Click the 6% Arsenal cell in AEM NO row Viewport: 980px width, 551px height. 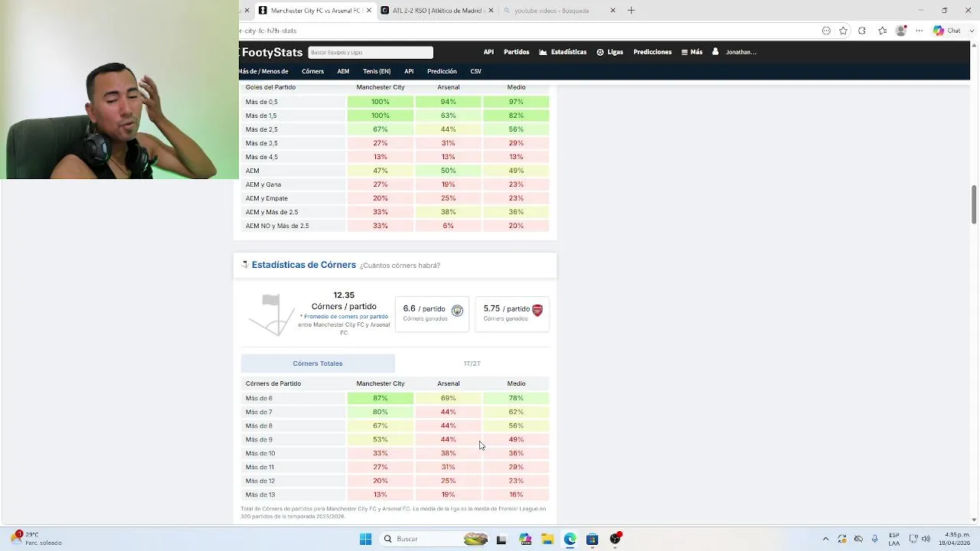coord(449,226)
